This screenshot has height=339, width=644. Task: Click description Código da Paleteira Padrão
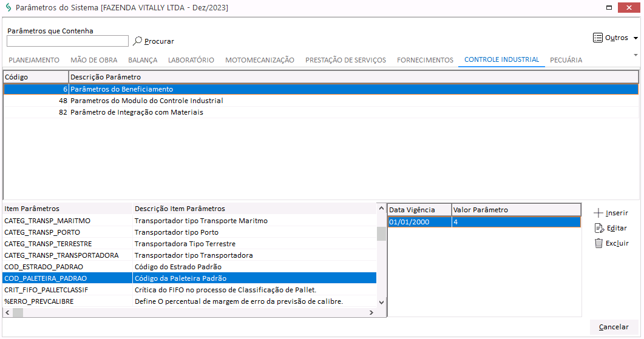pos(255,278)
